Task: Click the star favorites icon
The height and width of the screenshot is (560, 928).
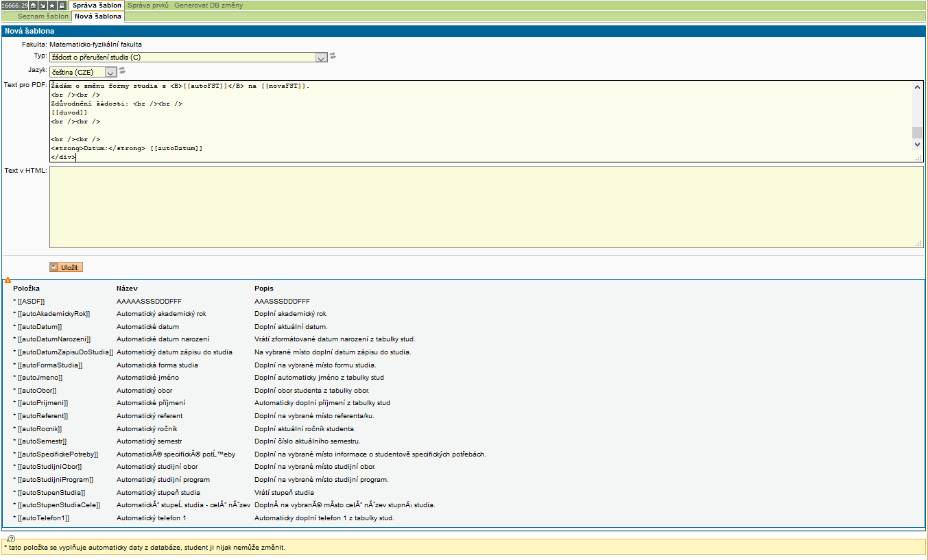Action: point(52,5)
